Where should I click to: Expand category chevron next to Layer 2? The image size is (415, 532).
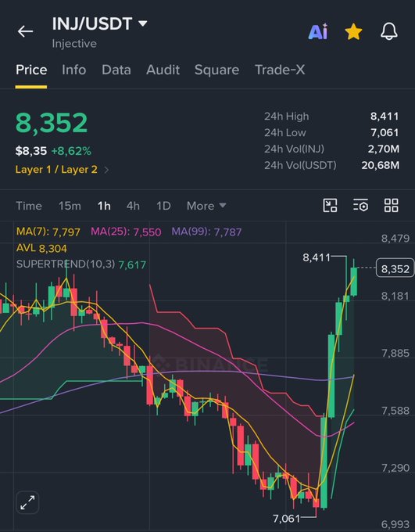point(106,170)
